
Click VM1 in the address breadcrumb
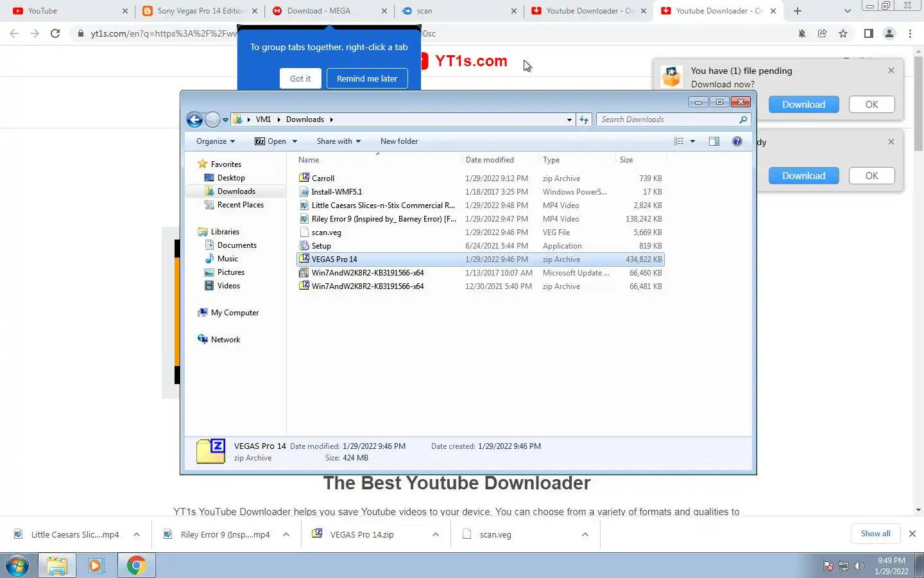pyautogui.click(x=263, y=119)
